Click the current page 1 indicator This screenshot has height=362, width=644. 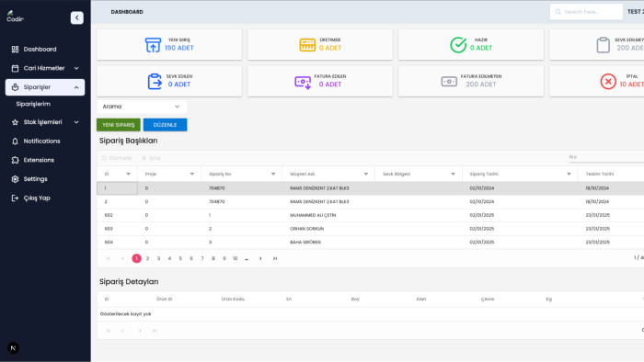[136, 259]
